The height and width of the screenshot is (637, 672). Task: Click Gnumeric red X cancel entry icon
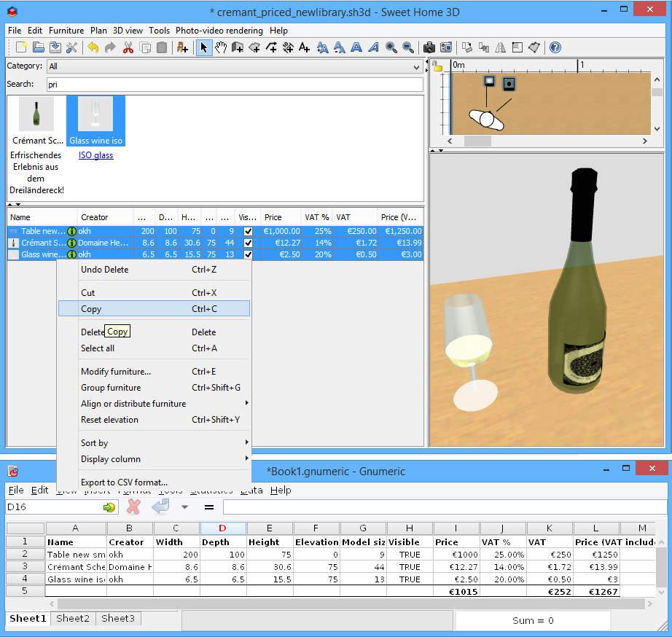[133, 507]
